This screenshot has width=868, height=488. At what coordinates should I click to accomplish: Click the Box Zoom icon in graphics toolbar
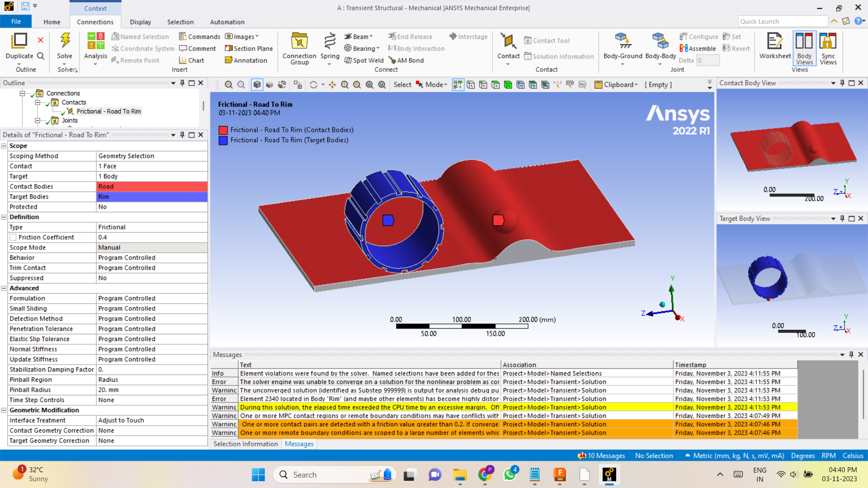(357, 85)
